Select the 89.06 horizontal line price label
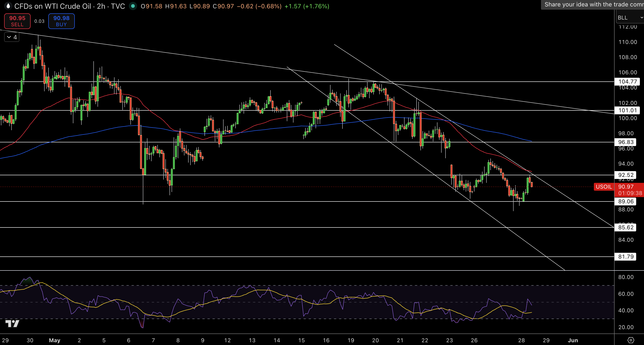 (626, 201)
